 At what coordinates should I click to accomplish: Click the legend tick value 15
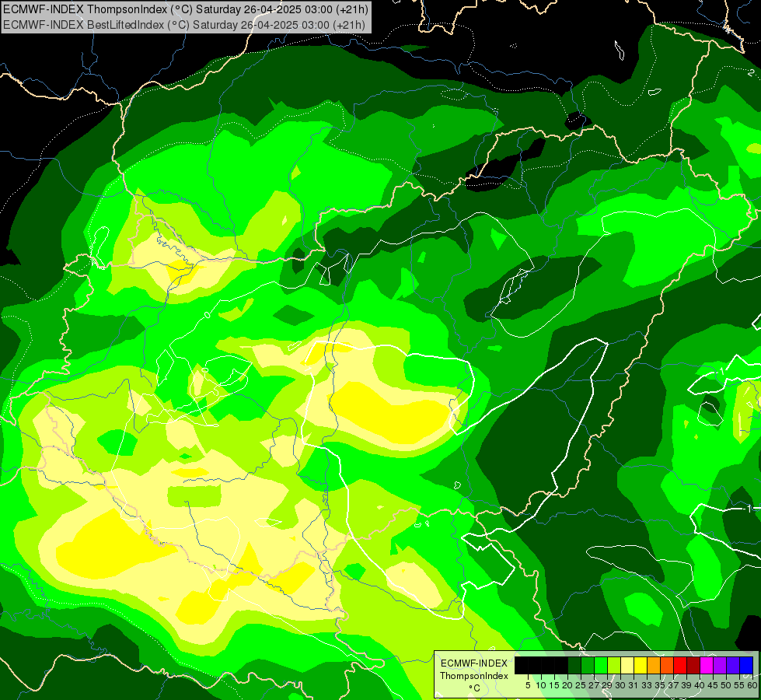[554, 685]
